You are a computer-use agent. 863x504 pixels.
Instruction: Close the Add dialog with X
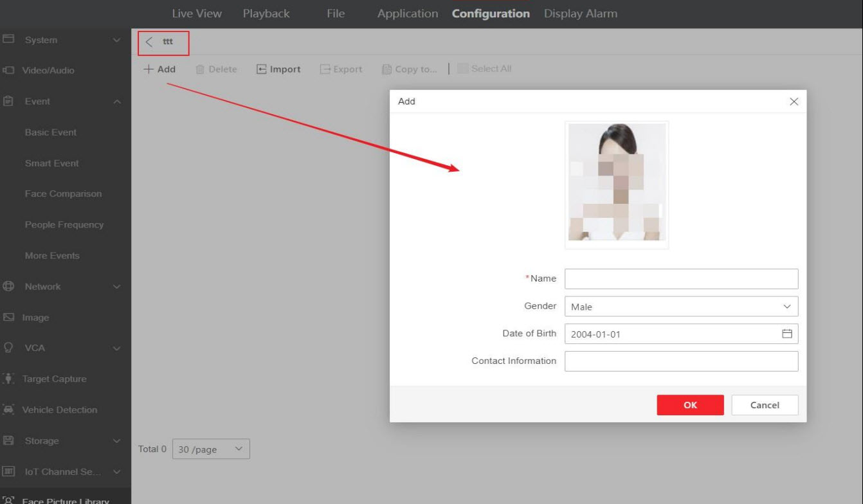(794, 102)
